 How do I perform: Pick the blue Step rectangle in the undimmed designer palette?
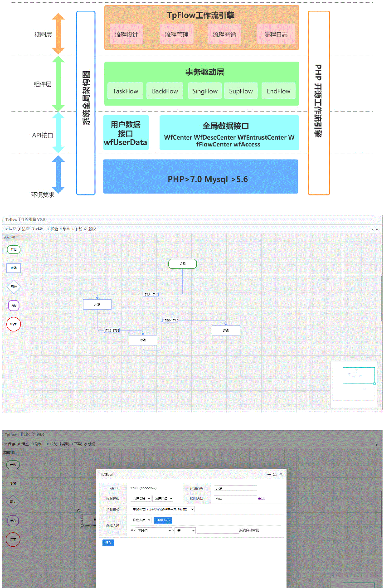click(14, 268)
